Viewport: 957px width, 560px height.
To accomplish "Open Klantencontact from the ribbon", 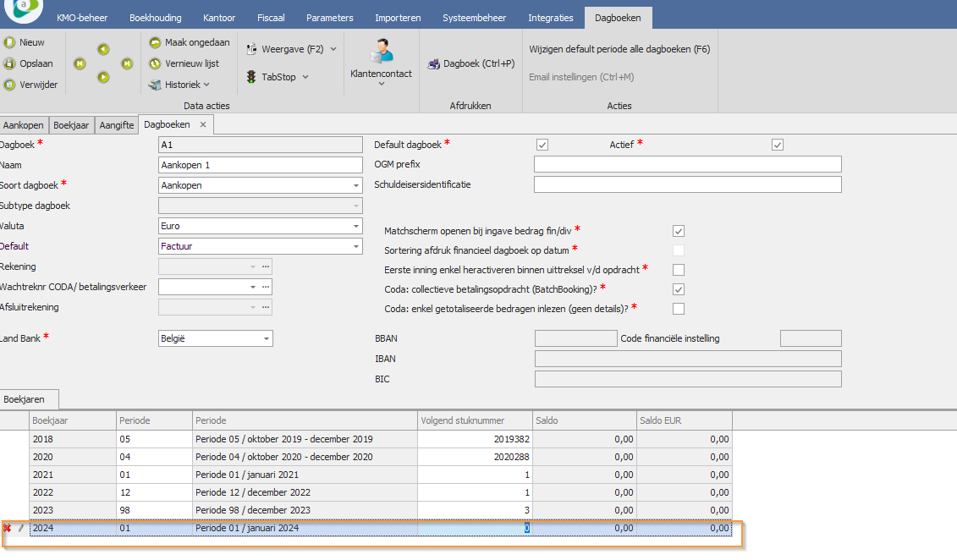I will (381, 56).
